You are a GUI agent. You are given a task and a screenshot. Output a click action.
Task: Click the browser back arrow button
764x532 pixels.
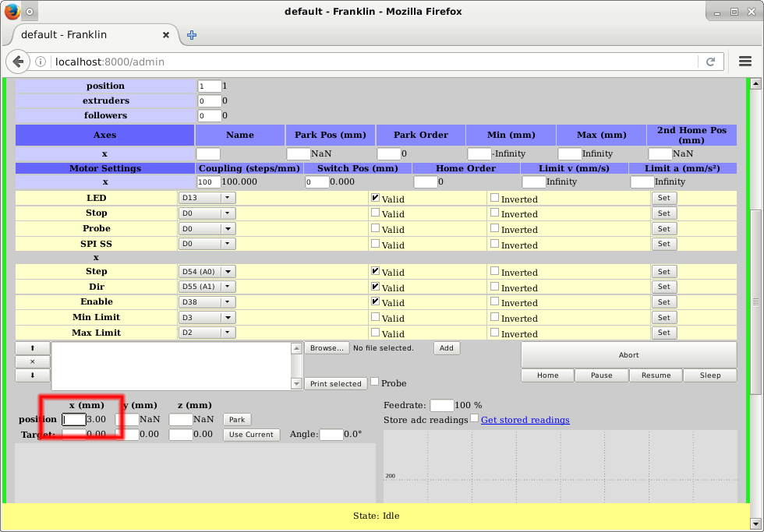[x=19, y=62]
